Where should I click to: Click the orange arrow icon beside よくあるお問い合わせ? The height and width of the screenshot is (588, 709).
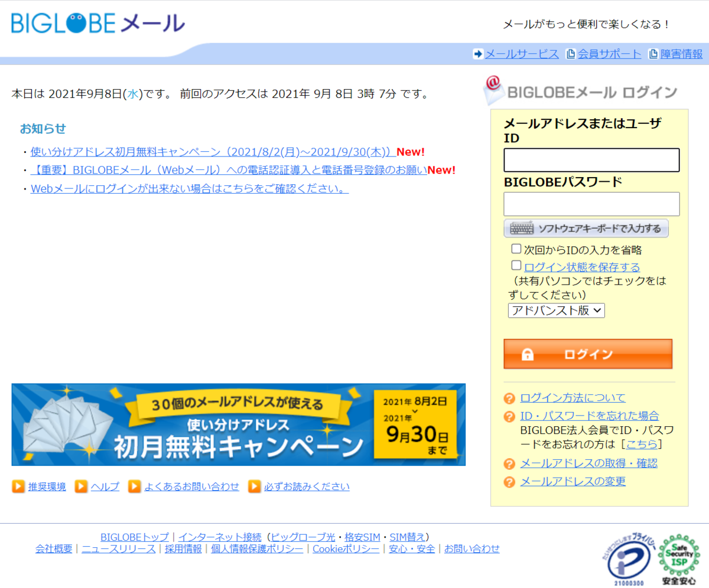[x=135, y=486]
